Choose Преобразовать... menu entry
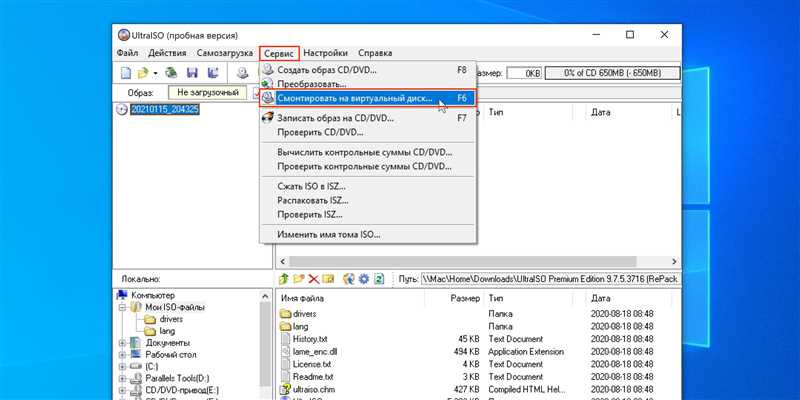 click(368, 84)
